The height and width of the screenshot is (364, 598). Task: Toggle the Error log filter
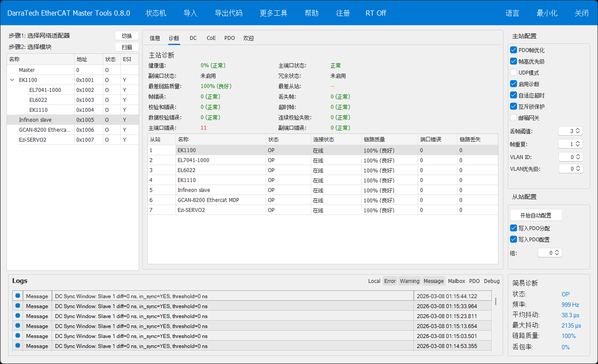click(390, 281)
